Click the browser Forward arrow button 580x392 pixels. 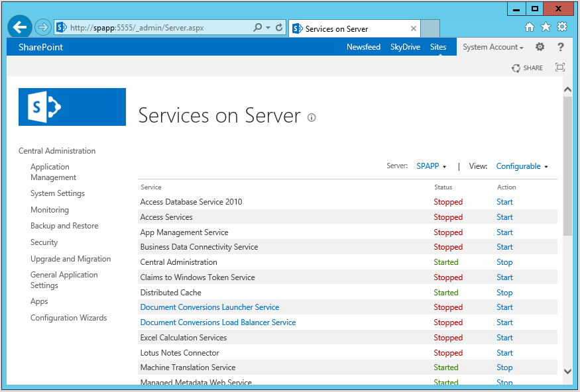coord(43,27)
